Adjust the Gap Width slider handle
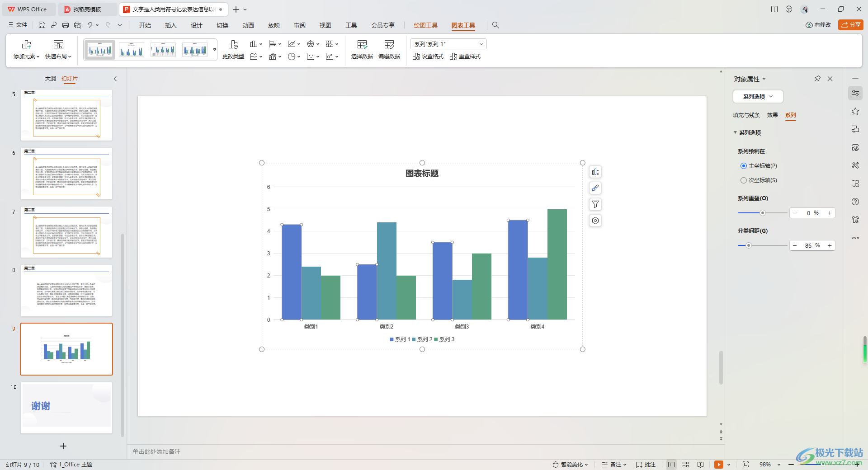 (x=749, y=245)
